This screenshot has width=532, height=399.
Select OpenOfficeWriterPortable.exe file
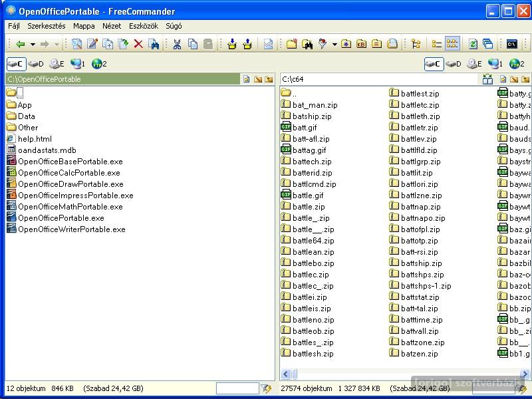66,229
